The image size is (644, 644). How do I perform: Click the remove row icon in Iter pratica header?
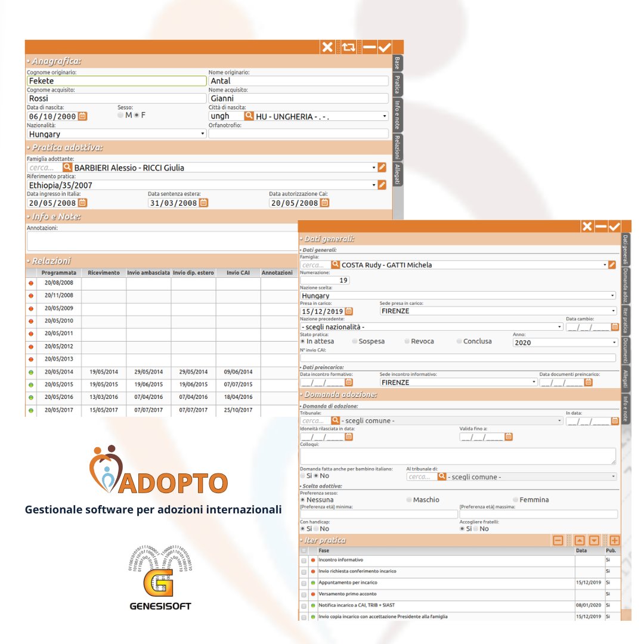point(558,540)
